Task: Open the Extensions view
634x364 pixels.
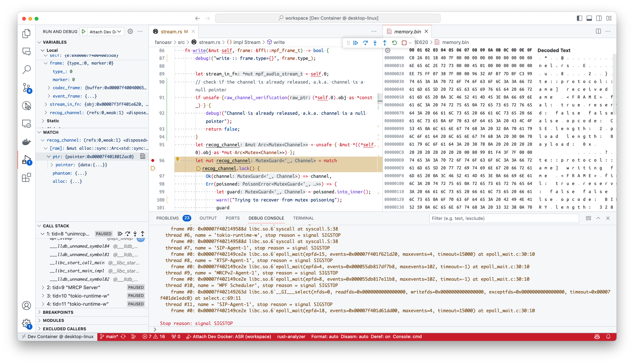Action: 27,178
